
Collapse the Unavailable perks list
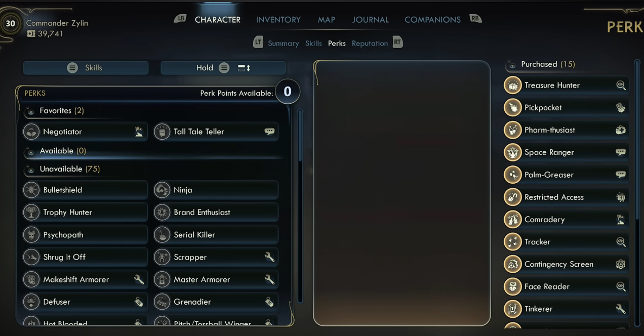tap(30, 170)
